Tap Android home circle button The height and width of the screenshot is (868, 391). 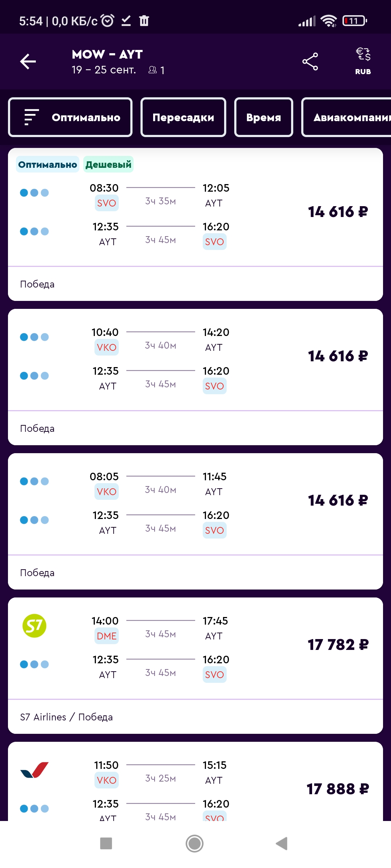[x=194, y=843]
